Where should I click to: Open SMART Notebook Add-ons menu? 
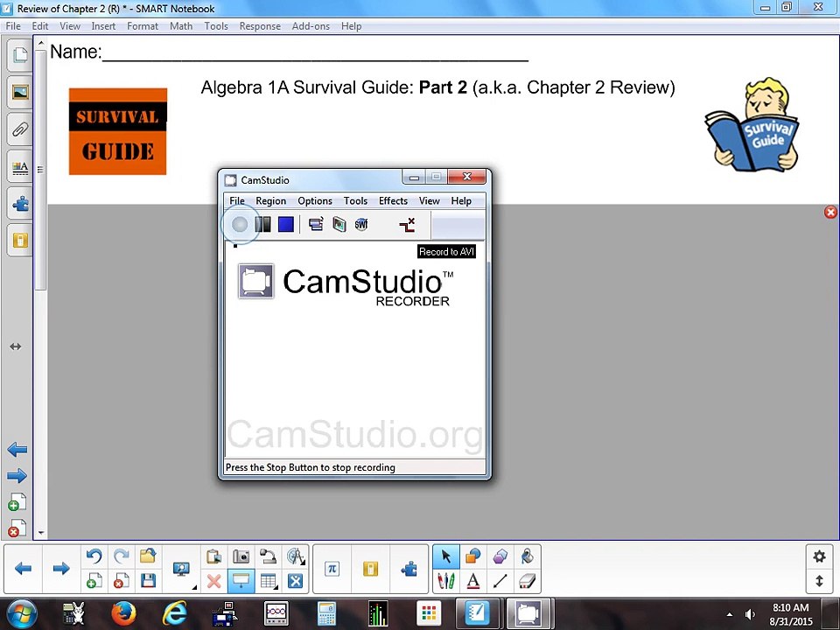[x=311, y=26]
